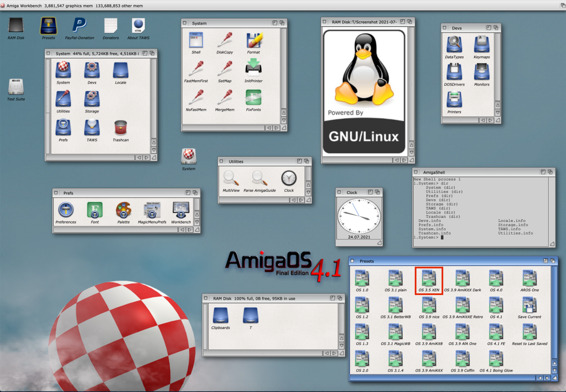Click the Presets window vertical scrollbar
The width and height of the screenshot is (566, 392).
554,312
